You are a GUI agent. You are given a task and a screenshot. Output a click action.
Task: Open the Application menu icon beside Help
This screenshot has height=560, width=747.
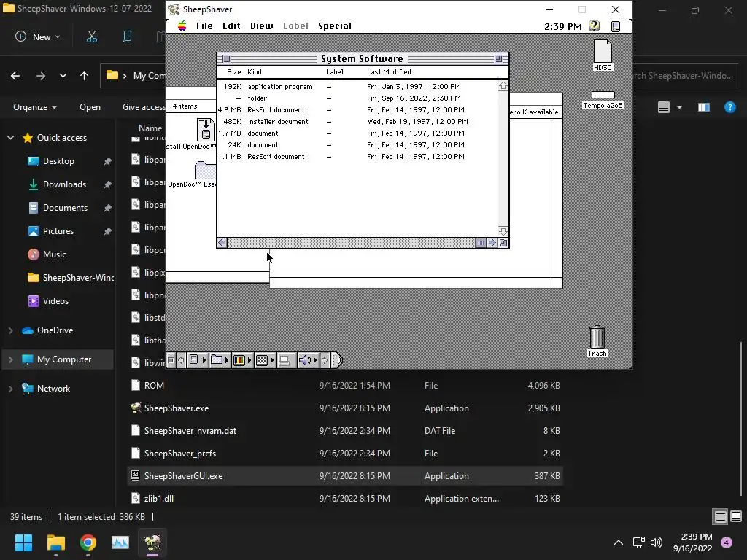coord(616,26)
